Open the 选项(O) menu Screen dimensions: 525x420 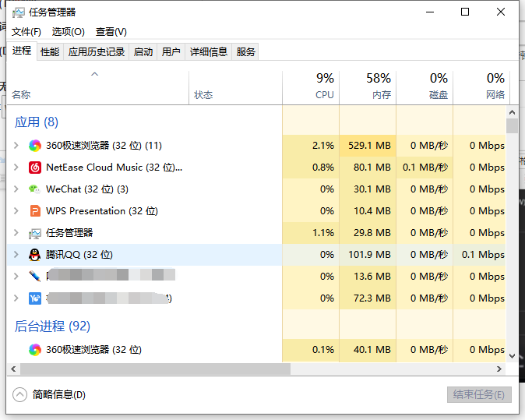pos(68,32)
